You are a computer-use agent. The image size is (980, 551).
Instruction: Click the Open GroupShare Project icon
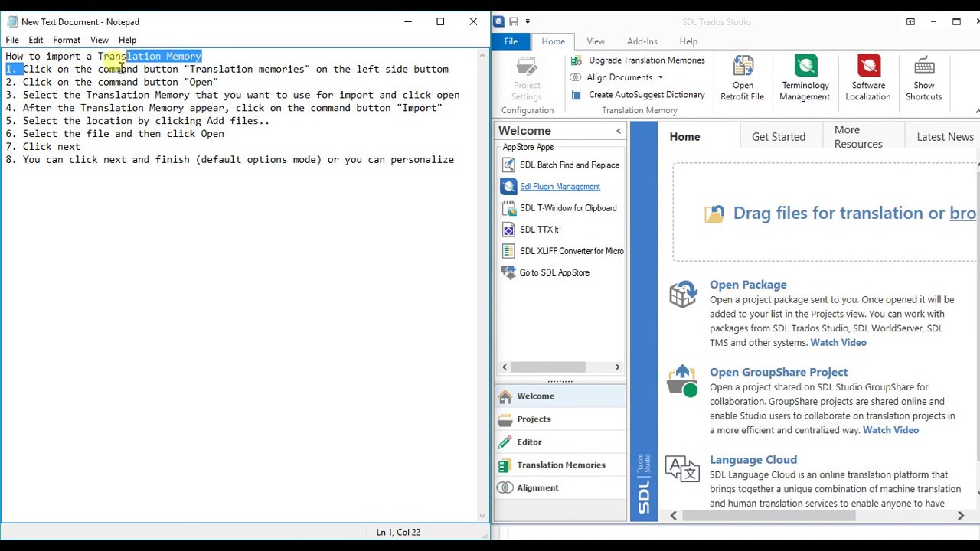[x=682, y=381]
